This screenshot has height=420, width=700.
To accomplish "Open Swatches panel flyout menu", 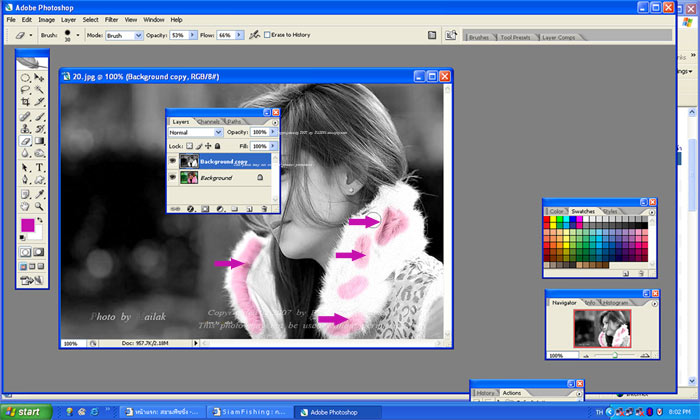I will point(652,212).
